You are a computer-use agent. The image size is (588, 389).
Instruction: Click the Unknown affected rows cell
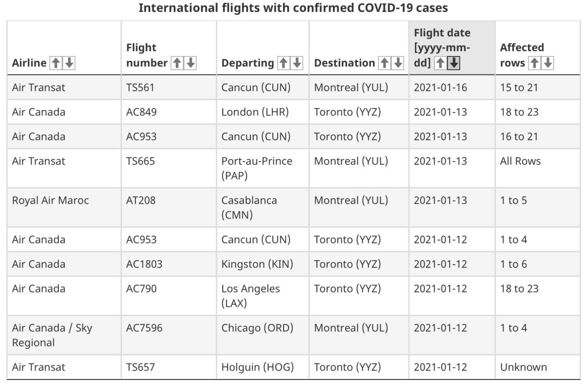[x=538, y=367]
